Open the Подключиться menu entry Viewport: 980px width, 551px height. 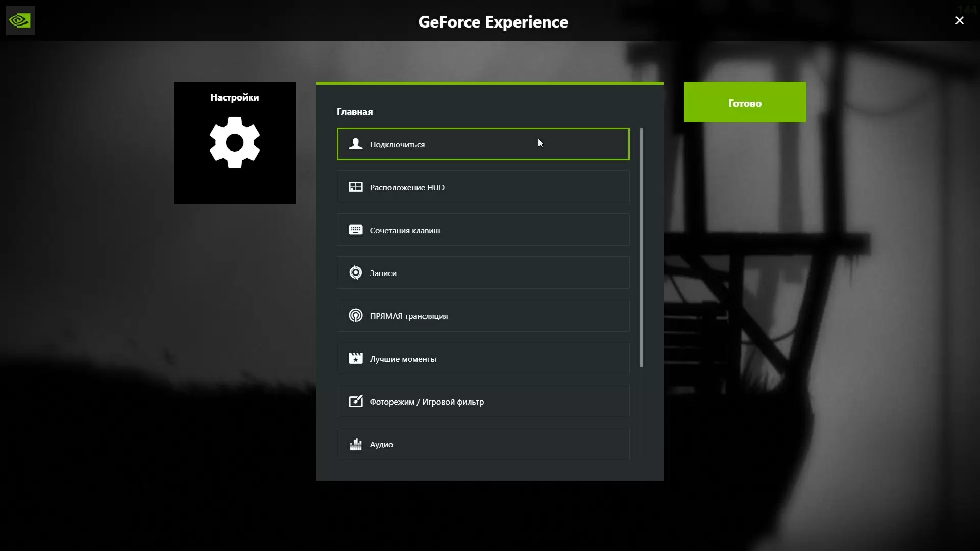(483, 144)
